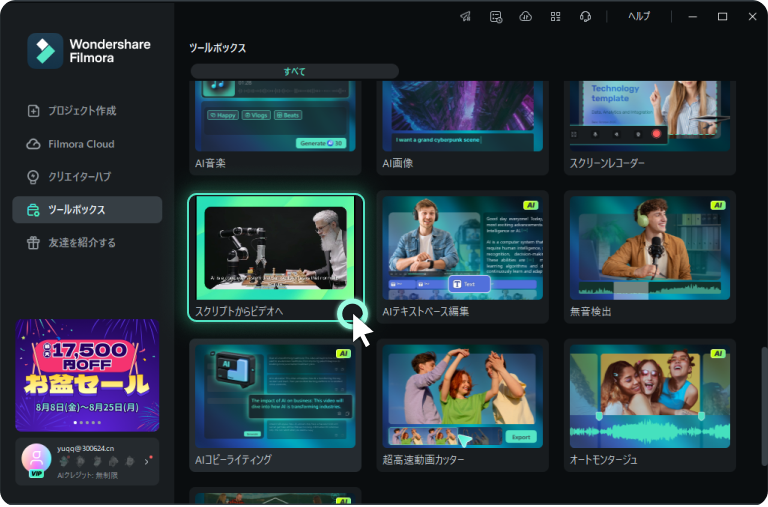768x507 pixels.
Task: Select the すべて tab
Action: [x=294, y=72]
